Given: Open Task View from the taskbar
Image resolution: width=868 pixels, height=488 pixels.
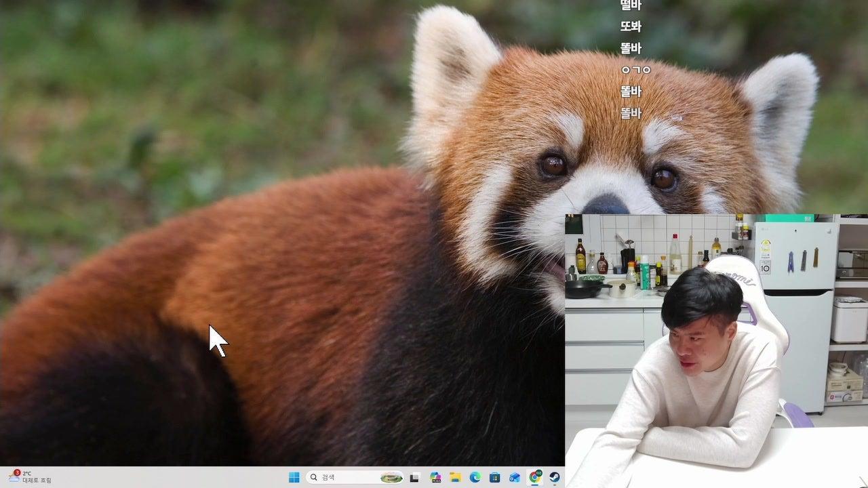Looking at the screenshot, I should (x=414, y=477).
